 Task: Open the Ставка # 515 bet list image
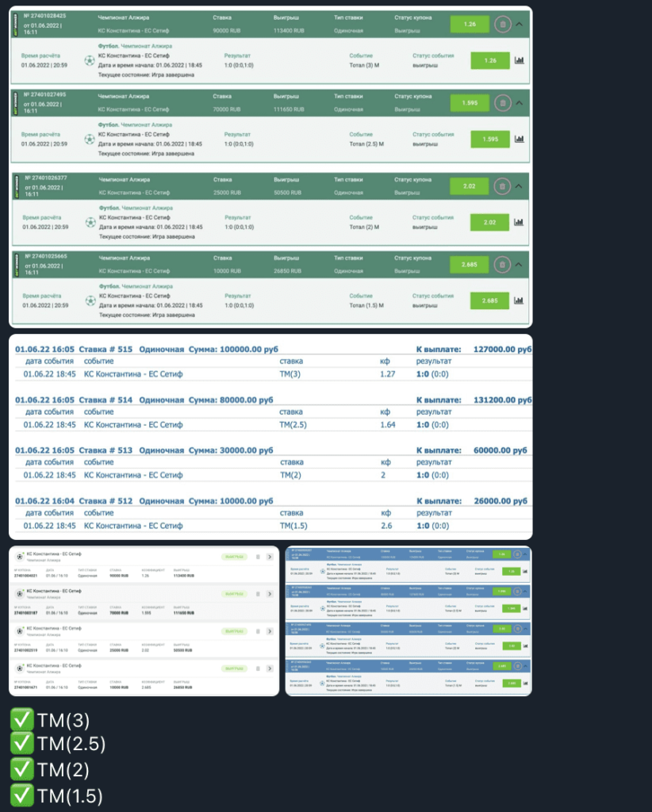[270, 437]
